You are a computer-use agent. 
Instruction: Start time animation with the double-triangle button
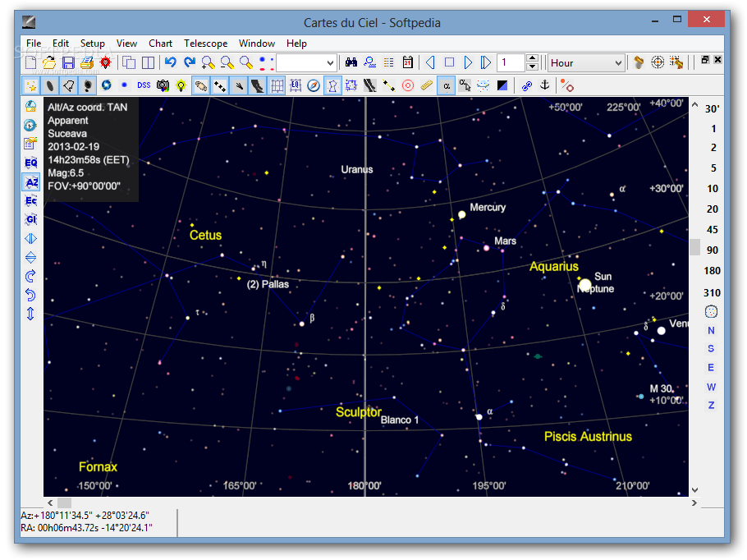[x=486, y=62]
